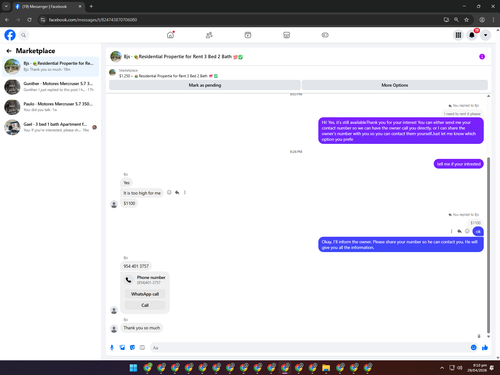Screen dimensions: 500x375
Task: Open the Bjs Residential Propertie conversation
Action: [x=51, y=66]
